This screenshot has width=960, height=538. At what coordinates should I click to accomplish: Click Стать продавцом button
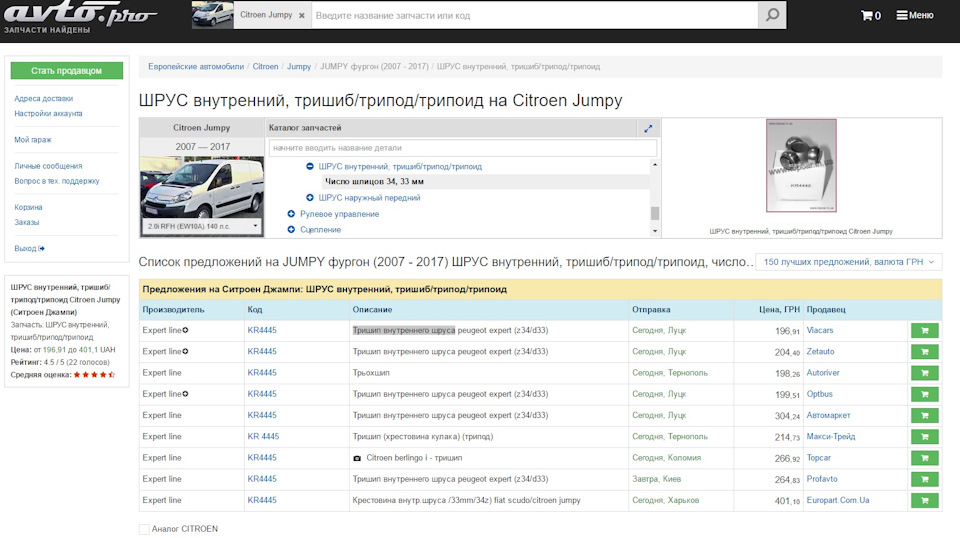(67, 70)
